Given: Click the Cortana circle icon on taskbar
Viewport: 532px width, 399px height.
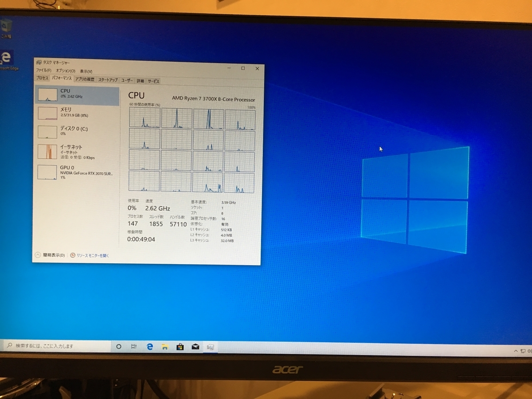Looking at the screenshot, I should coord(118,347).
